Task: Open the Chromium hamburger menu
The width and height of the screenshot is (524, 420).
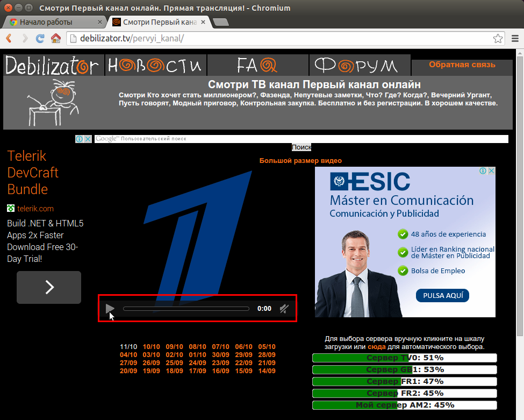Action: pos(515,39)
